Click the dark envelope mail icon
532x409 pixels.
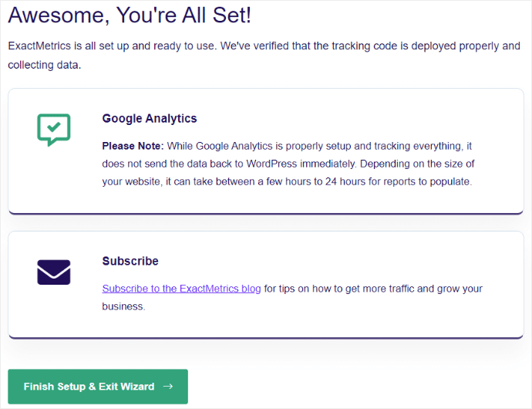point(54,272)
